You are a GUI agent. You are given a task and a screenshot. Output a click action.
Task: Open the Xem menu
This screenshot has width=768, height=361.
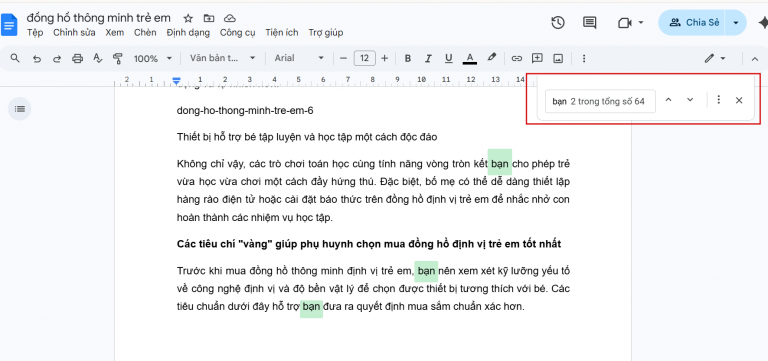115,33
